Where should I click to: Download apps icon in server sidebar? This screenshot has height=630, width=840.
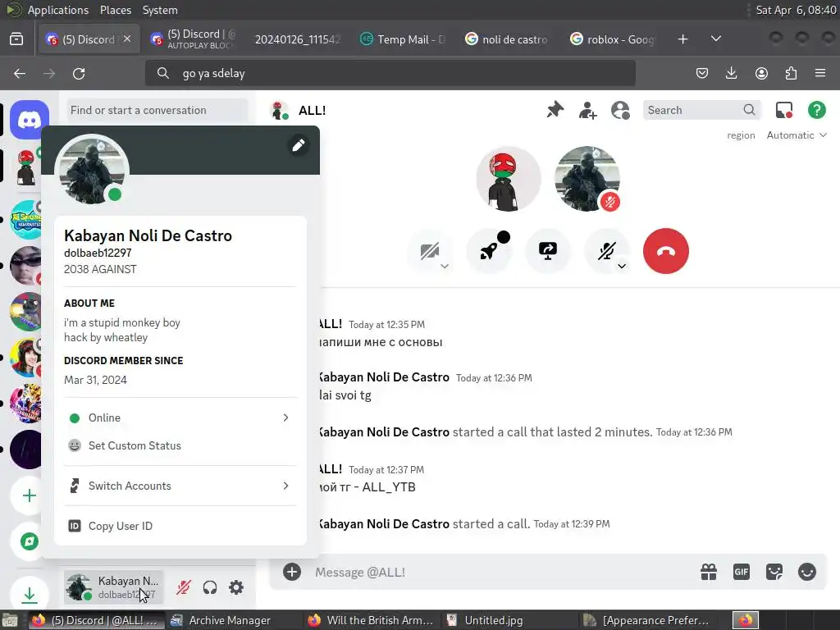30,594
